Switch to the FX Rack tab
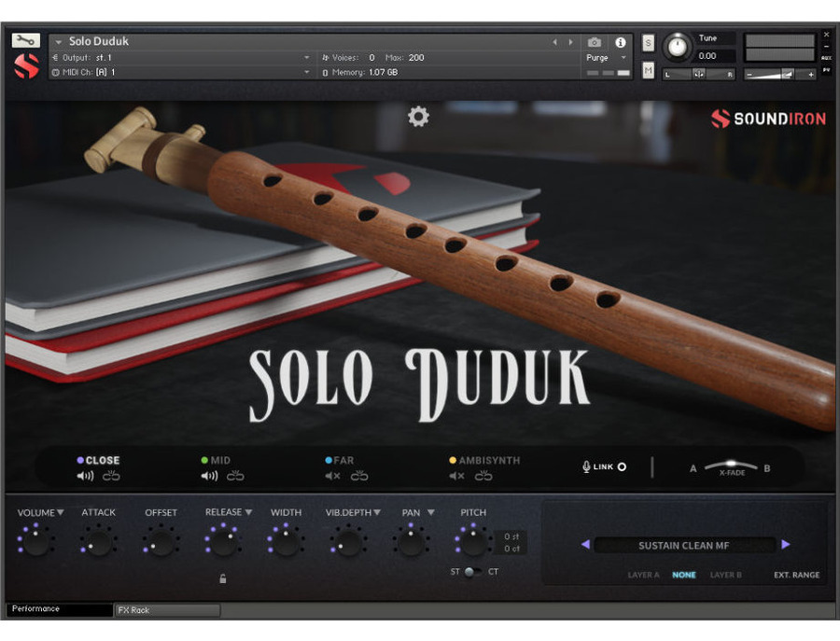Viewport: 840px width, 641px height. tap(167, 610)
